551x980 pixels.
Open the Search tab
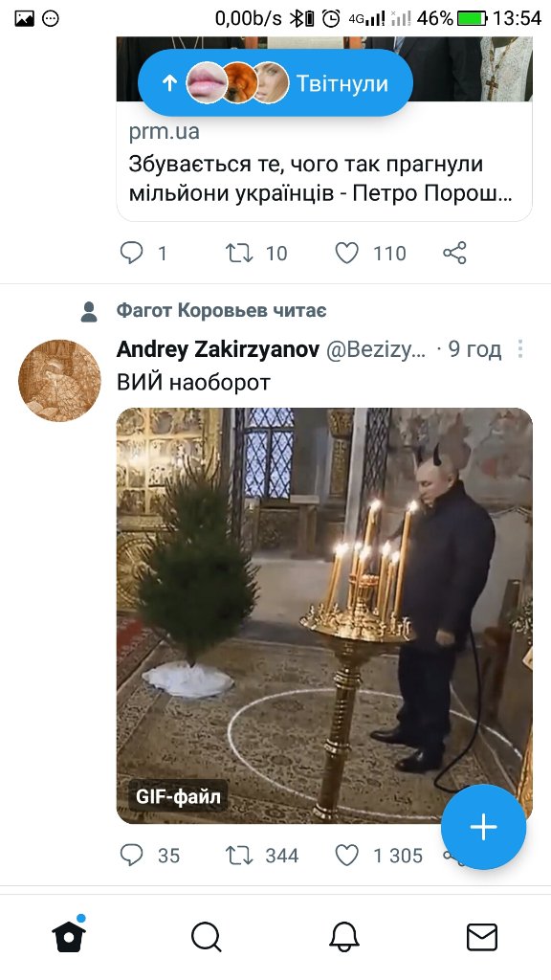point(207,938)
